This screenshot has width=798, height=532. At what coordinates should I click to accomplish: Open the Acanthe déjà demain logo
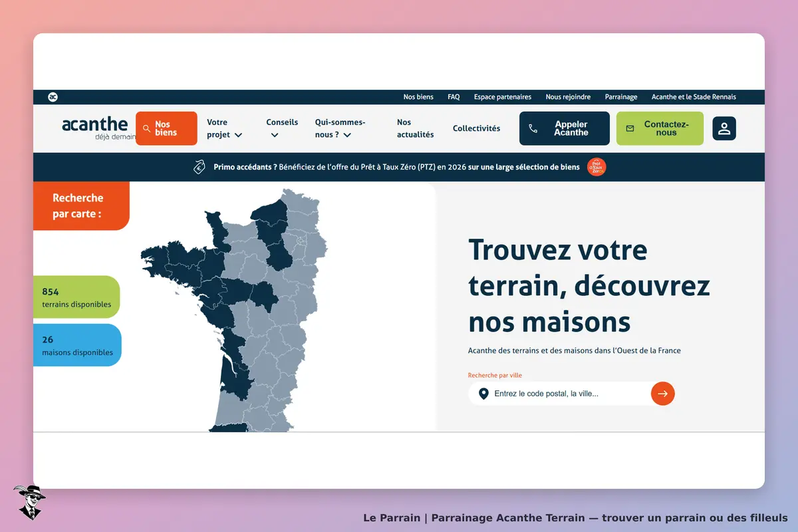click(x=98, y=128)
